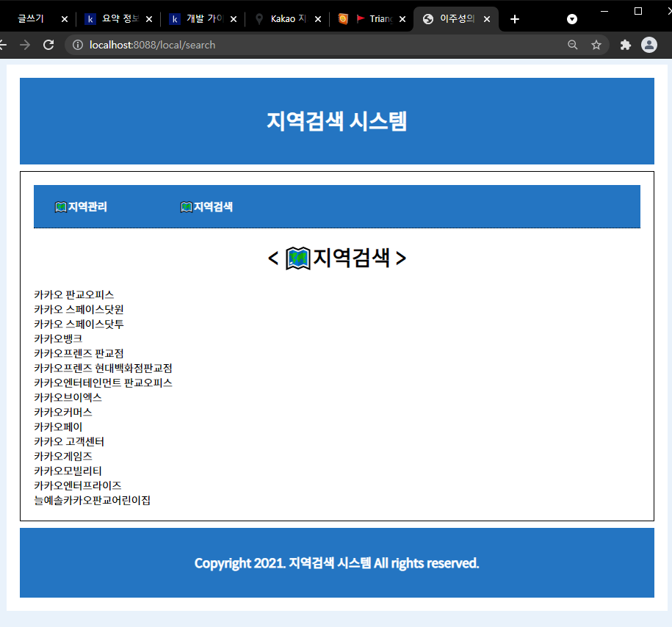Select the result 카카오브이엑스

coord(68,397)
